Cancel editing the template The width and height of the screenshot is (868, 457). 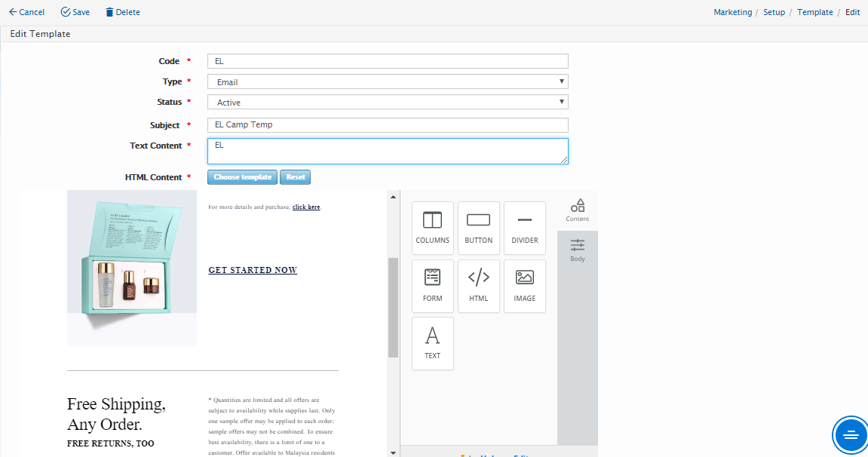pos(26,12)
